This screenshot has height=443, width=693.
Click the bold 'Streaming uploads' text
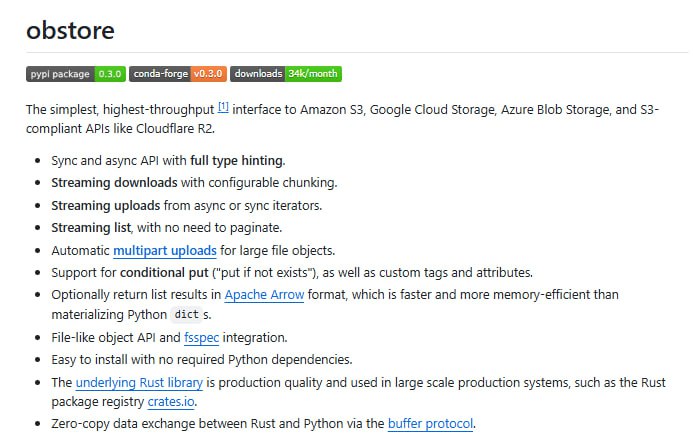[106, 205]
